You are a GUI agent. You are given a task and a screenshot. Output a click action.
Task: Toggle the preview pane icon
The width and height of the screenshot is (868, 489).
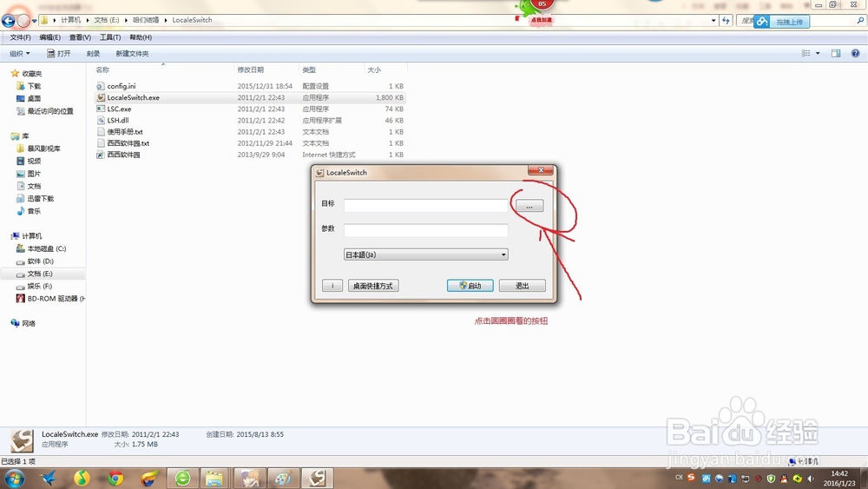(x=836, y=53)
